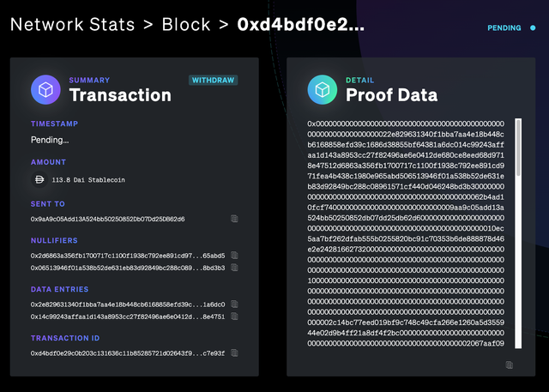549x392 pixels.
Task: Select the transaction ID hash text
Action: [128, 353]
